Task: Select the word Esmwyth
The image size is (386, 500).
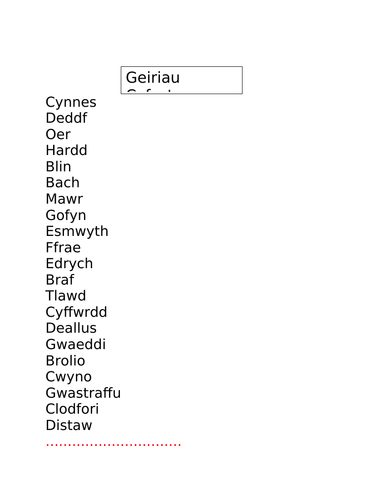Action: (x=77, y=232)
